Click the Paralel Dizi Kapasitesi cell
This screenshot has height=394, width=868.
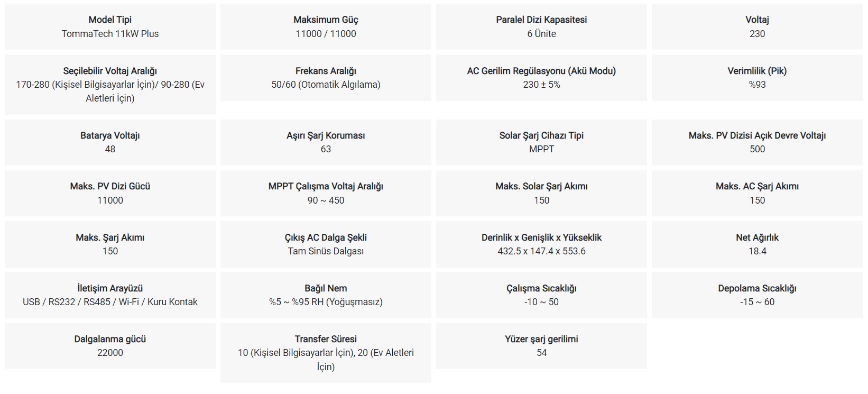541,27
